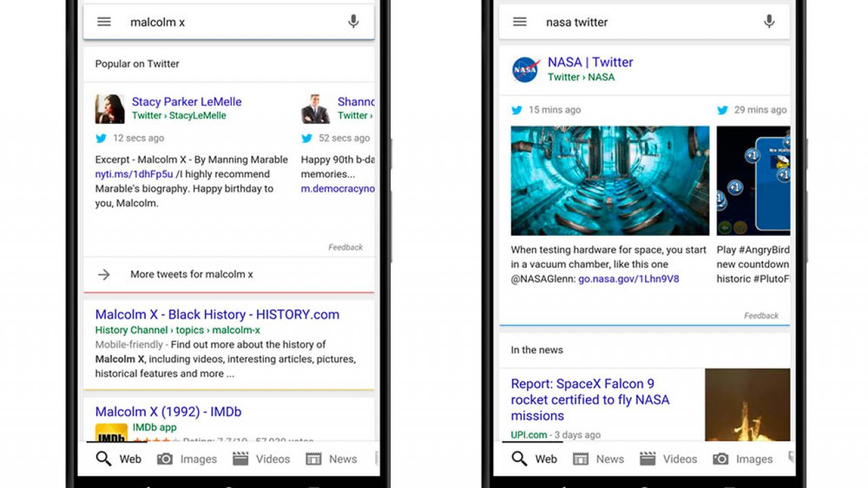
Task: Click Stacy Parker LeMelle's profile picture
Action: [110, 108]
